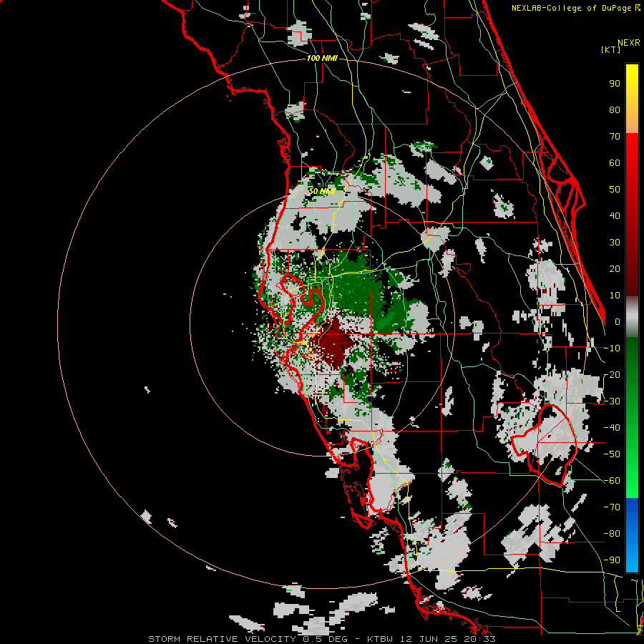Image resolution: width=644 pixels, height=644 pixels.
Task: Click the 40 value on velocity scale
Action: (615, 216)
